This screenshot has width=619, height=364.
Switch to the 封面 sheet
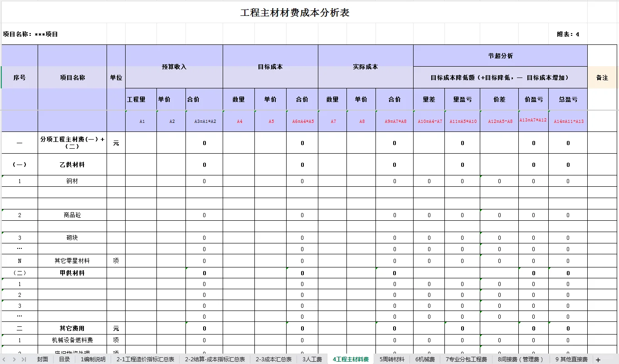pyautogui.click(x=42, y=359)
